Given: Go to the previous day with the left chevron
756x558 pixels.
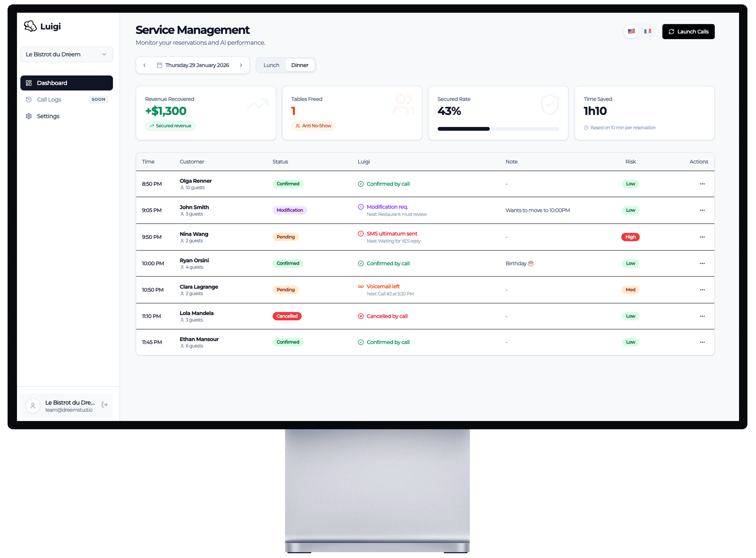Looking at the screenshot, I should [x=145, y=65].
